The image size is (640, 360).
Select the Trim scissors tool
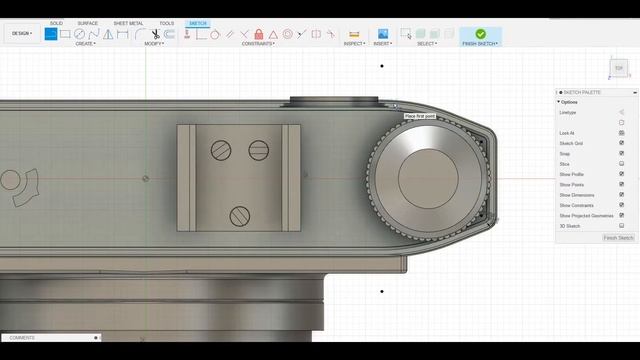(x=156, y=34)
